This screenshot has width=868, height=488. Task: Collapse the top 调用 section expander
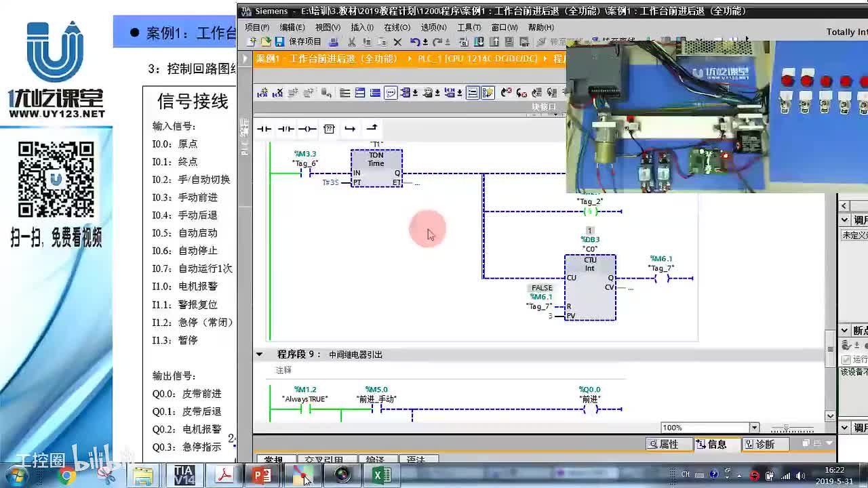[x=845, y=220]
